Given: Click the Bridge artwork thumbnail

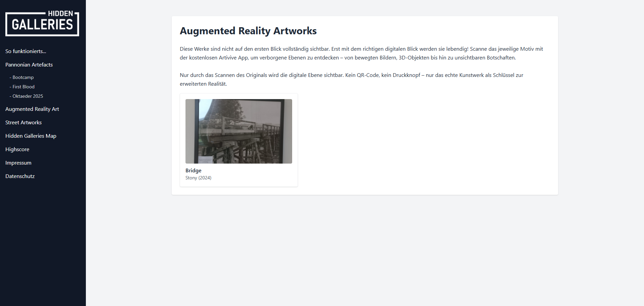Looking at the screenshot, I should click(239, 131).
